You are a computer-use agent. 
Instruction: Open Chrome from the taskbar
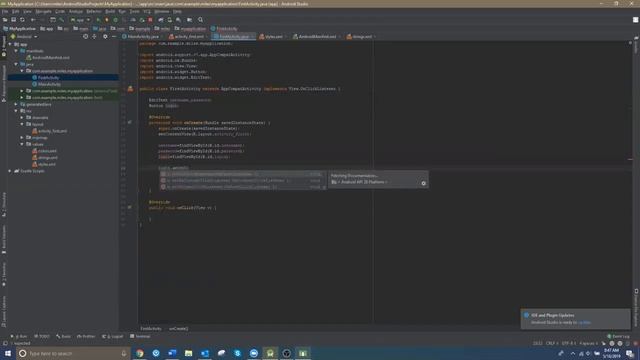pos(140,353)
